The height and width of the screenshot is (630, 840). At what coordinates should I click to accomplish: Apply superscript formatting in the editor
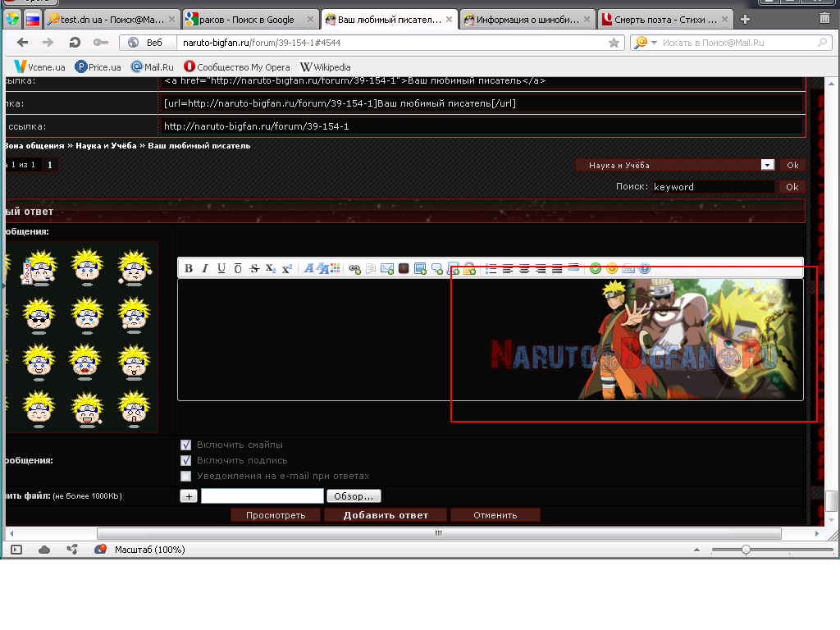287,268
